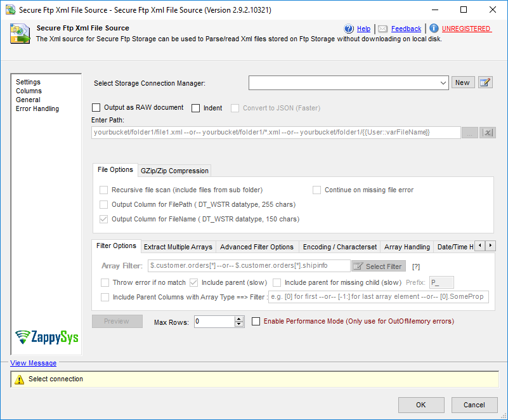Open the Error Handling page
Viewport: 508px width, 420px height.
[x=37, y=108]
